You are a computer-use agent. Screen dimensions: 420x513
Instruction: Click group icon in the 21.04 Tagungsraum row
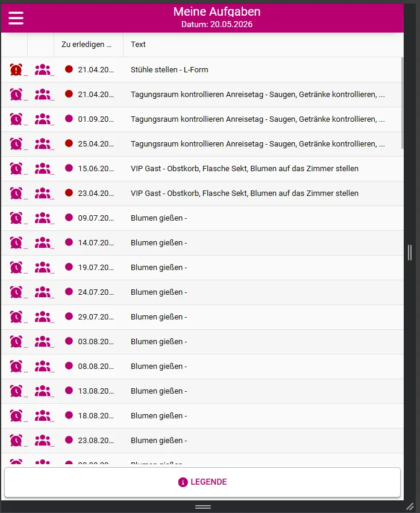pyautogui.click(x=43, y=95)
